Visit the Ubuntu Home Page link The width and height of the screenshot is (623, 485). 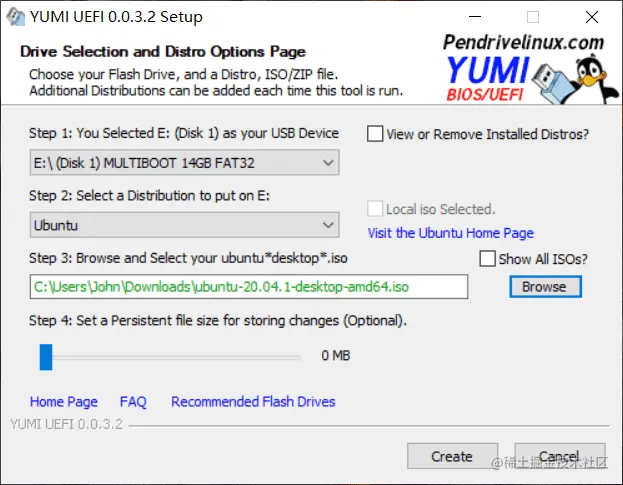[451, 233]
